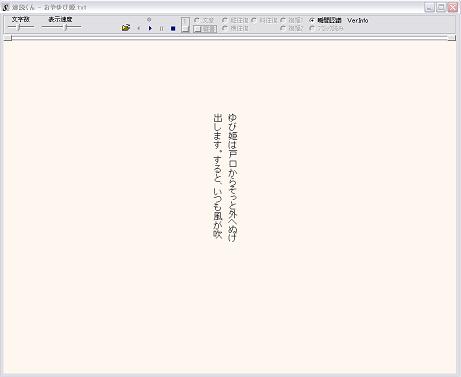The width and height of the screenshot is (461, 377).
Task: Open VerInfo
Action: click(x=358, y=20)
